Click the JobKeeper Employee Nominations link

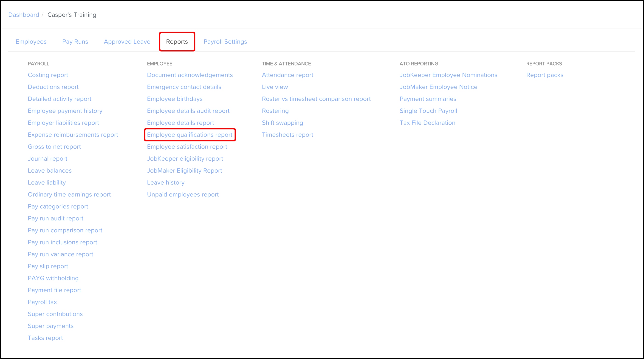coord(448,75)
